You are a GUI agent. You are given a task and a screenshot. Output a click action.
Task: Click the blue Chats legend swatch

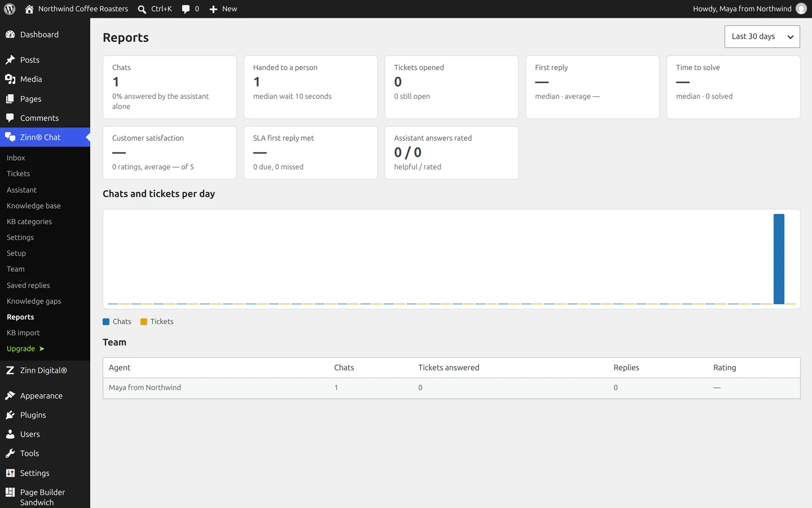click(x=106, y=322)
